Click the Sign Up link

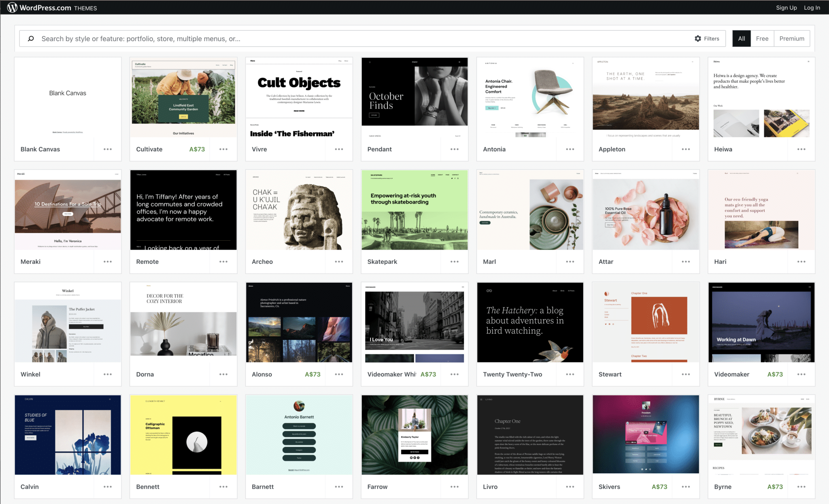[x=786, y=8]
